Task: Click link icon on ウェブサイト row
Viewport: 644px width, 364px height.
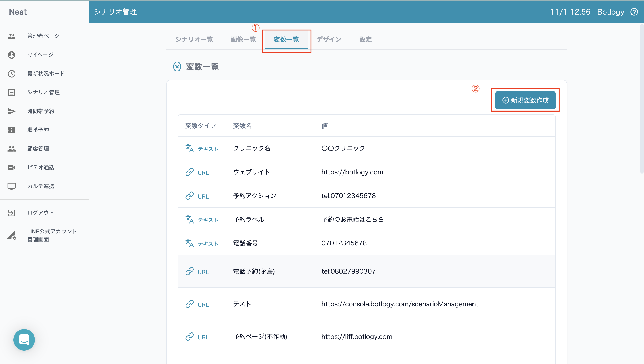Action: [x=189, y=172]
